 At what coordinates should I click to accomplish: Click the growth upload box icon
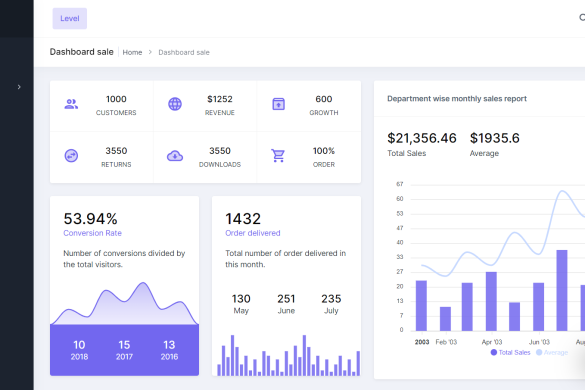click(x=278, y=104)
